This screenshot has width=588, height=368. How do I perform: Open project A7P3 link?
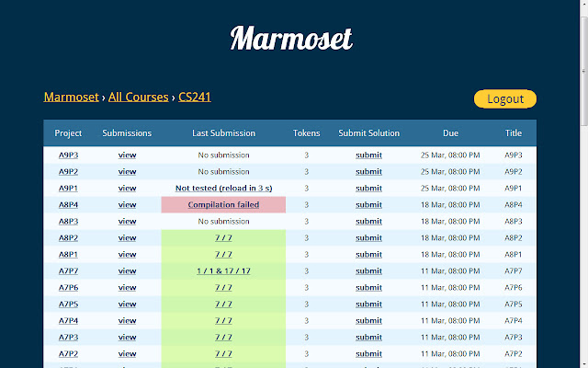pyautogui.click(x=68, y=337)
